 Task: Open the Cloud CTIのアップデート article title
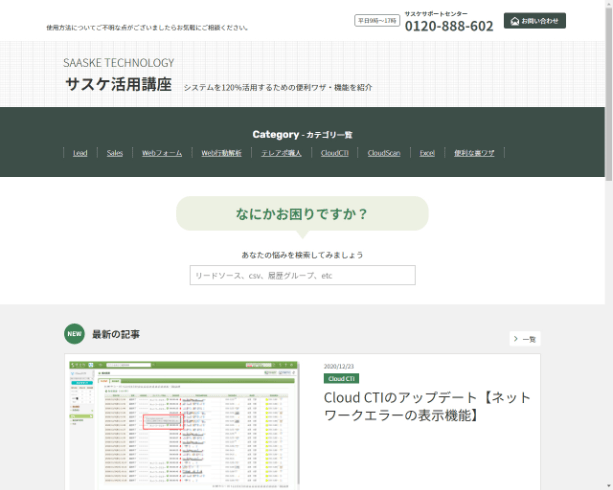(427, 406)
